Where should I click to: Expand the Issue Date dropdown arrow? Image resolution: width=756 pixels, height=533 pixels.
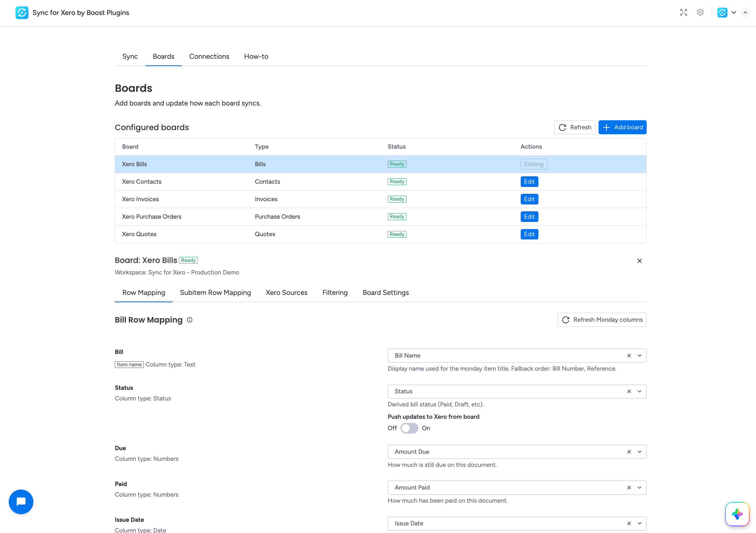tap(640, 523)
